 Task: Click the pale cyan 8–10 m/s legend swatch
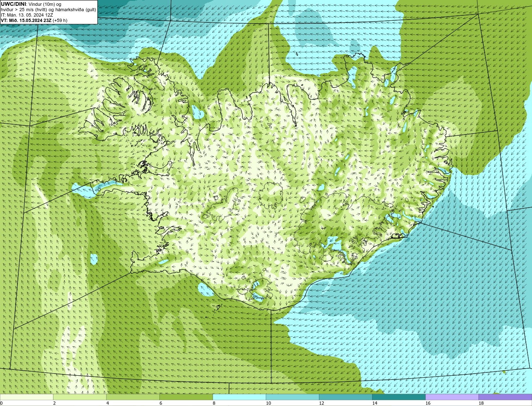pos(239,397)
